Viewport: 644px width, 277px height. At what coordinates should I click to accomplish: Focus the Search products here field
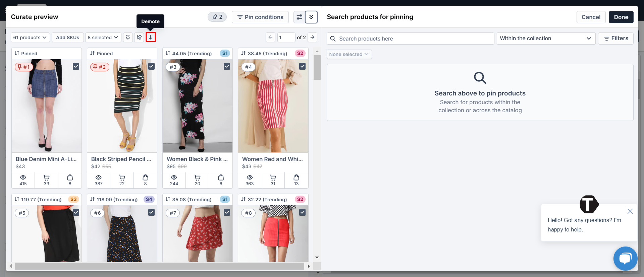pos(411,39)
